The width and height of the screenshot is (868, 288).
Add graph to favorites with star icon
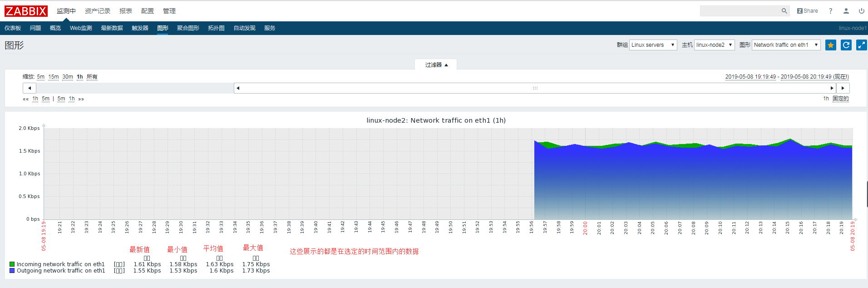click(x=831, y=45)
